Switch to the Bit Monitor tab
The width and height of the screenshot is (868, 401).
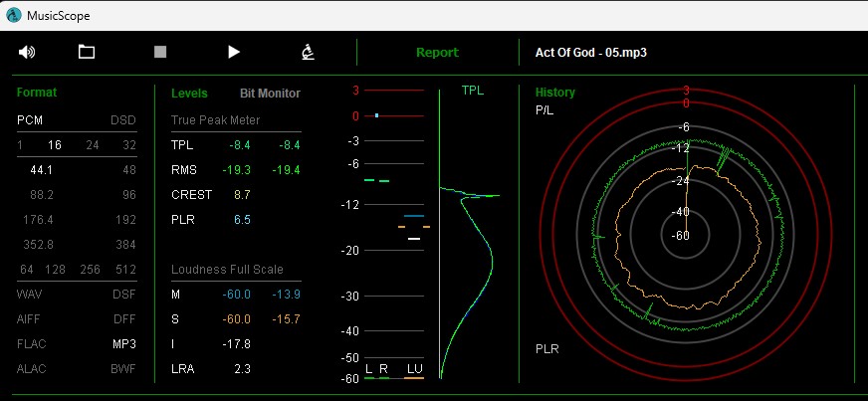(x=270, y=94)
